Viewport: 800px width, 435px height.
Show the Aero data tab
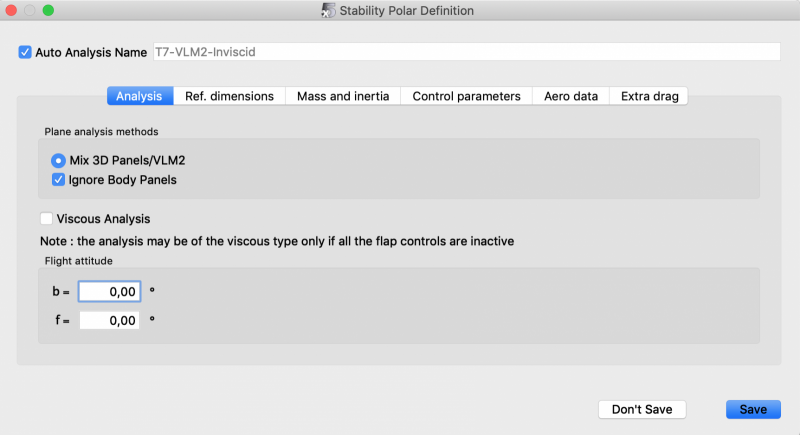pos(571,96)
